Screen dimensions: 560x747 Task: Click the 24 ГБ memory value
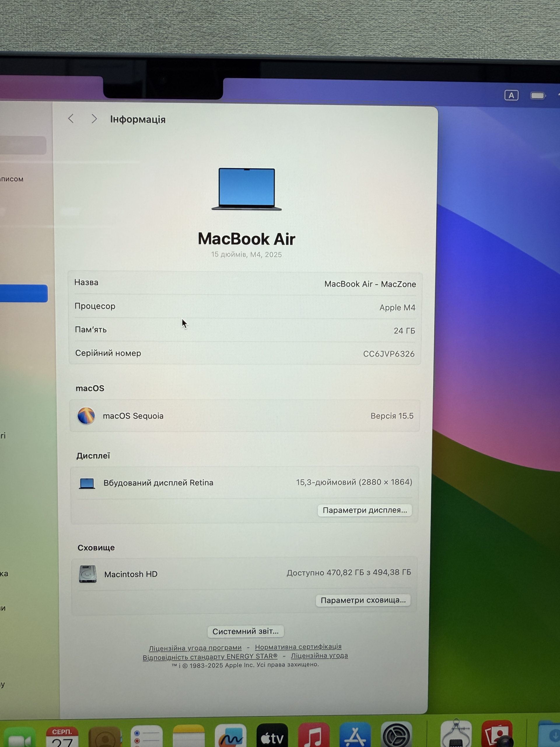click(x=404, y=331)
